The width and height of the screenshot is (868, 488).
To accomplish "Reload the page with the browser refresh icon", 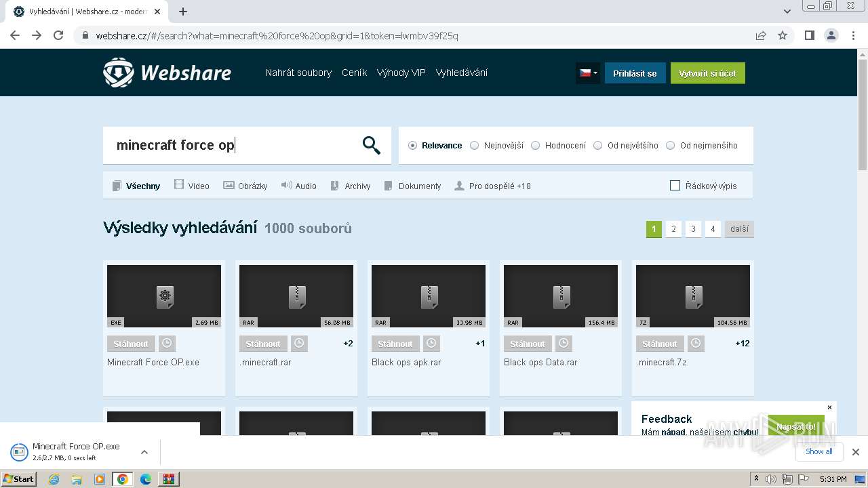I will tap(58, 35).
